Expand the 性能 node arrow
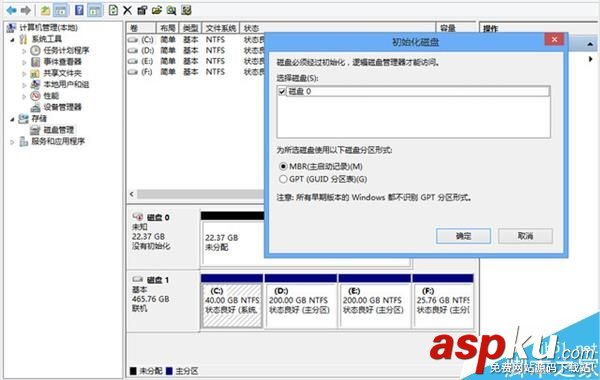Image resolution: width=600 pixels, height=380 pixels. tap(24, 96)
